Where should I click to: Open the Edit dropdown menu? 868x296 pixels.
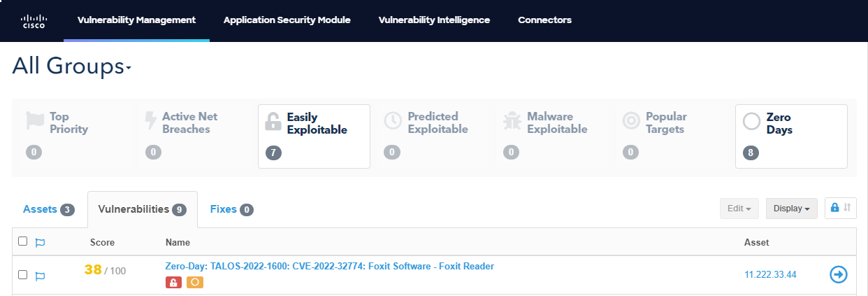click(739, 209)
